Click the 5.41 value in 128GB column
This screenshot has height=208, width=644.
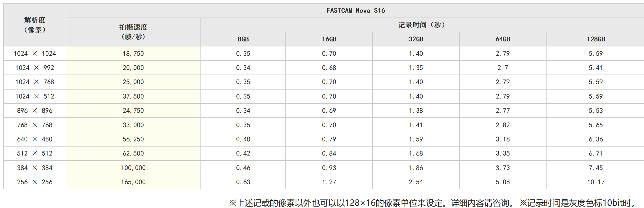click(596, 68)
